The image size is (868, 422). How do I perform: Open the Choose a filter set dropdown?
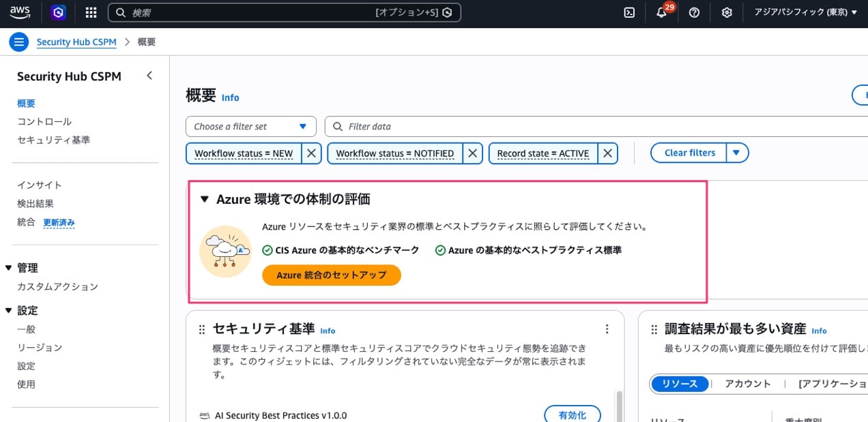(251, 126)
